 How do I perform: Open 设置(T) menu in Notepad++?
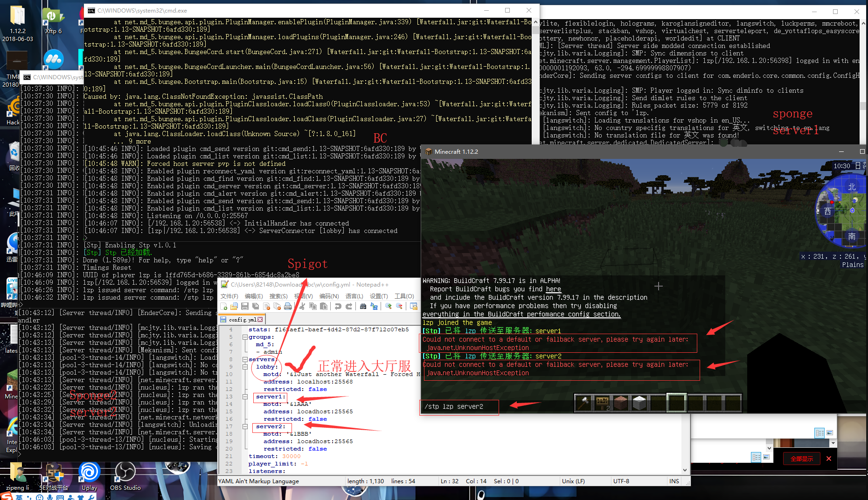tap(379, 296)
